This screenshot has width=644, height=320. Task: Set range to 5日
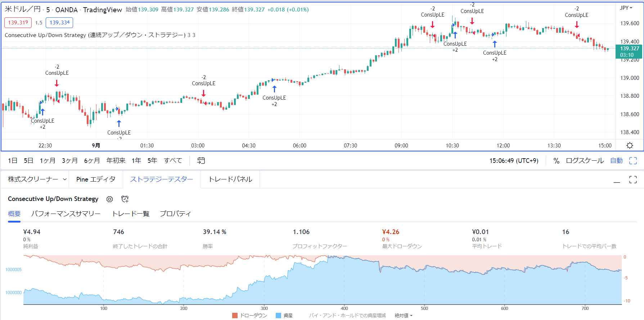click(x=28, y=161)
